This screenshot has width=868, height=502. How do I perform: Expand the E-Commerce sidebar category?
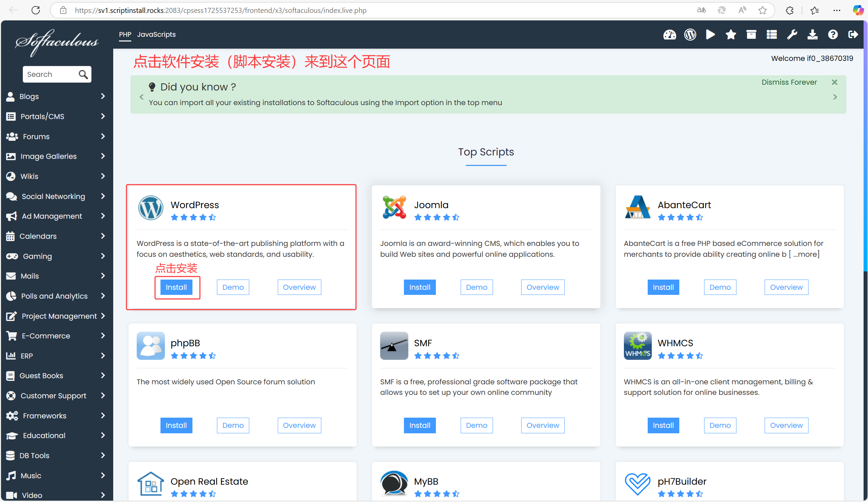[x=55, y=336]
